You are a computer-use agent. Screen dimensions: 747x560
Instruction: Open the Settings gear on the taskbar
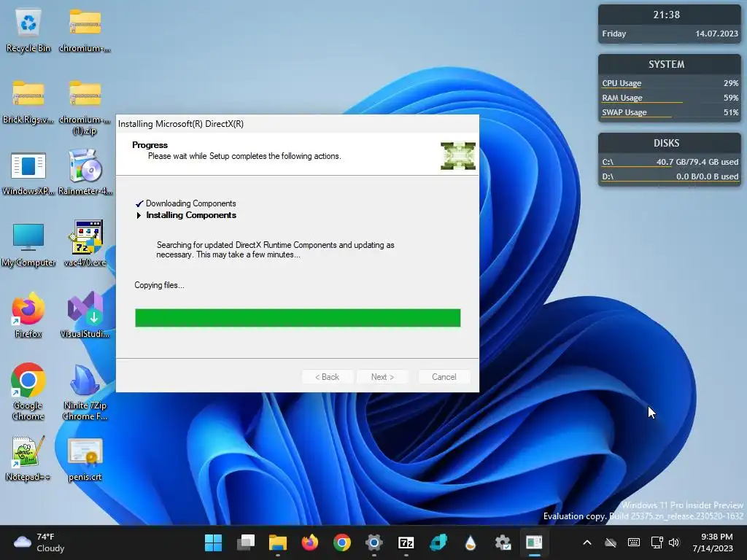[x=374, y=542]
